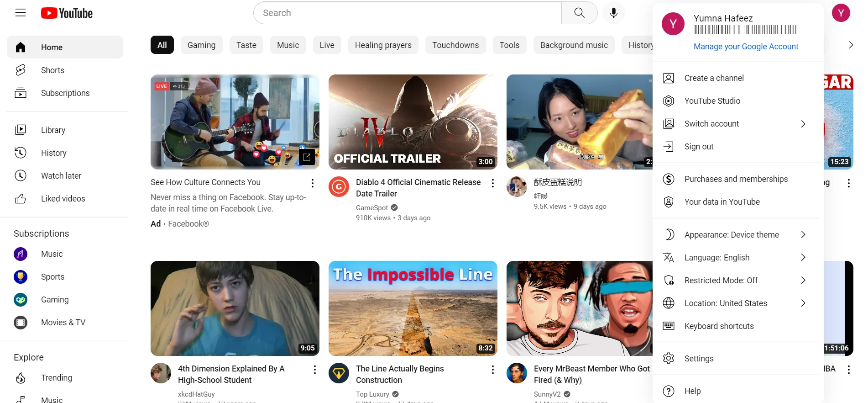868x403 pixels.
Task: Open the Sports subscription channel
Action: tap(65, 276)
